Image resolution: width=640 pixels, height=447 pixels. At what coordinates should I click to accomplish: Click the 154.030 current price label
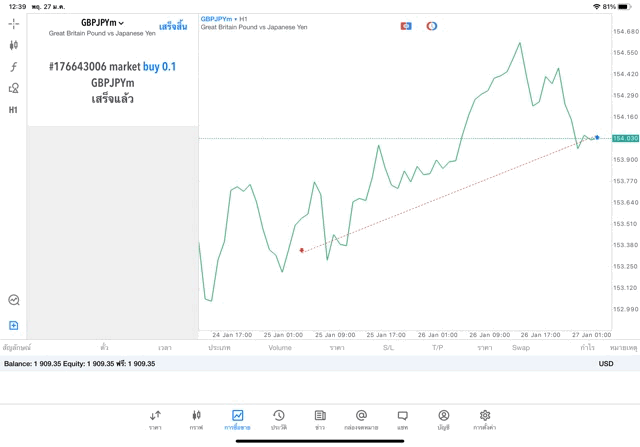(x=625, y=138)
